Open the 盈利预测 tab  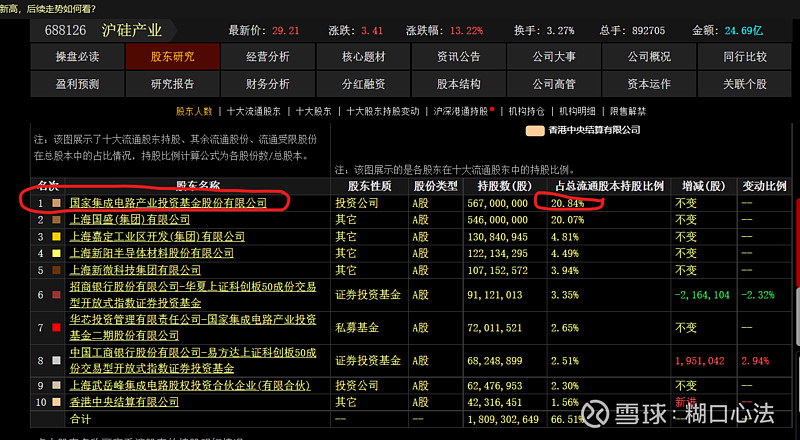pyautogui.click(x=77, y=84)
